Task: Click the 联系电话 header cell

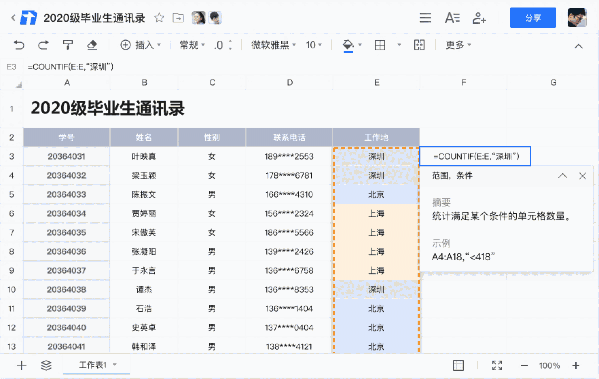Action: (289, 138)
